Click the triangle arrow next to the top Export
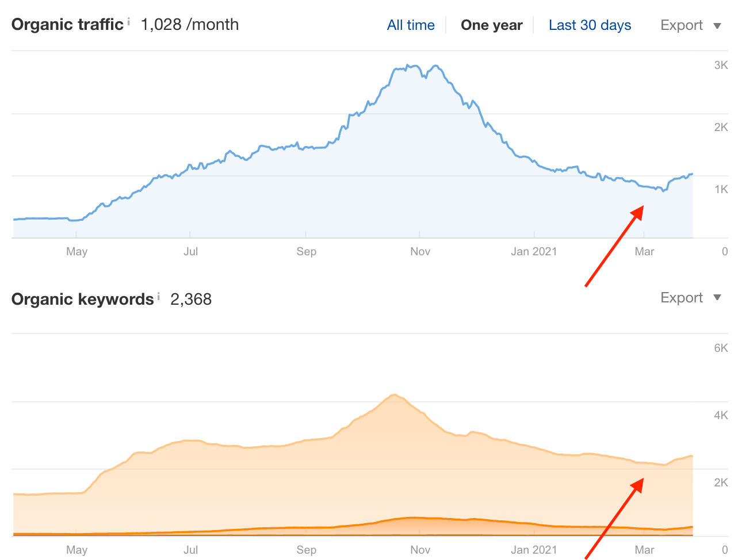 click(717, 26)
